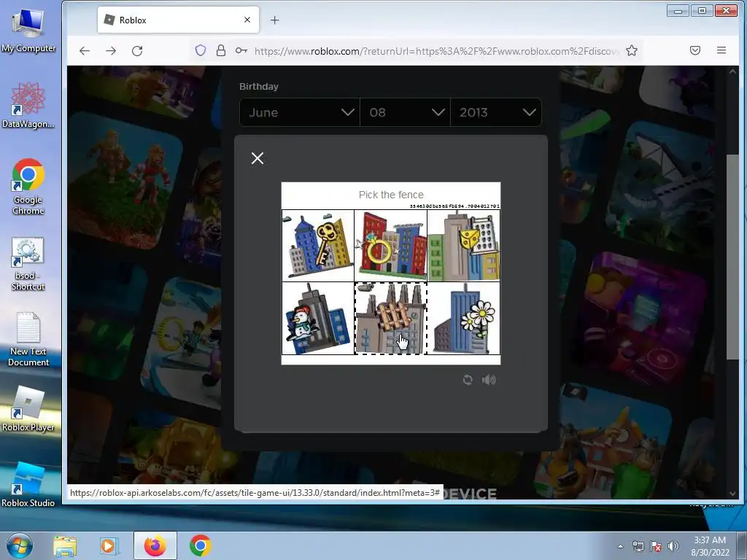Open My Computer desktop icon
The image size is (747, 560).
click(x=28, y=31)
